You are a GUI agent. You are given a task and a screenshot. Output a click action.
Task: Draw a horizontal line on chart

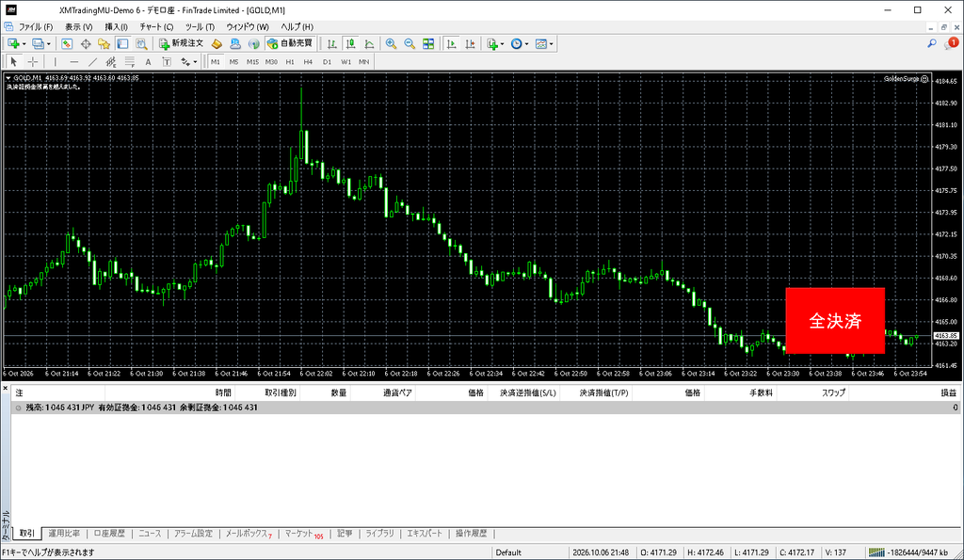click(x=73, y=61)
